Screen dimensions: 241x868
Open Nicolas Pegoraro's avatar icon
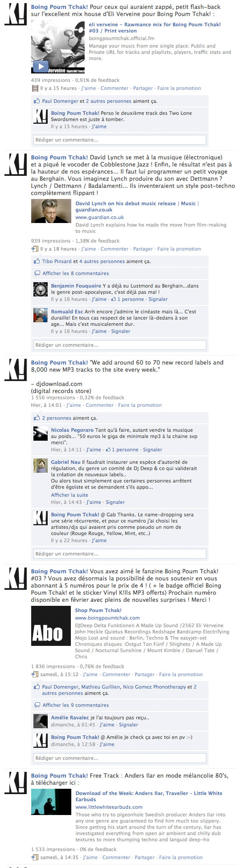click(x=41, y=434)
